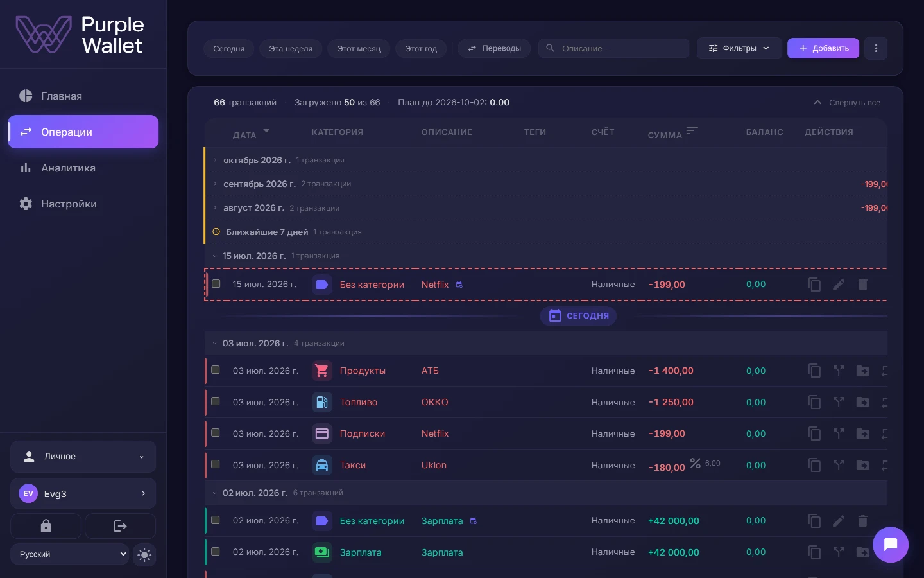Click the Продукты shopping cart category icon

coord(322,371)
